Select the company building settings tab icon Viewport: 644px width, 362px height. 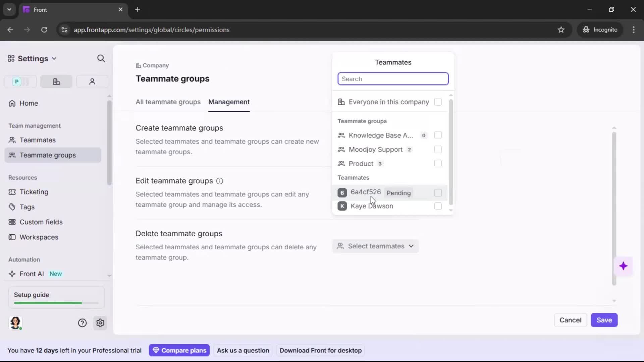tap(56, 81)
